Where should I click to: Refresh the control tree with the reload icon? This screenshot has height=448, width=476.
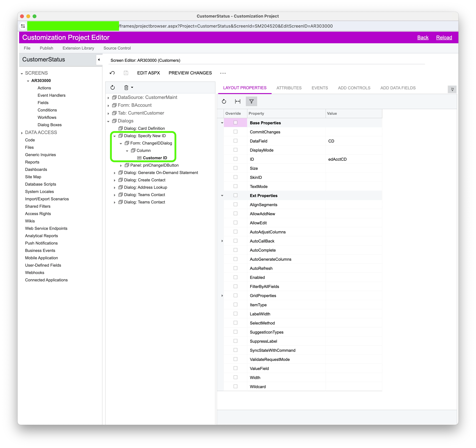point(112,87)
